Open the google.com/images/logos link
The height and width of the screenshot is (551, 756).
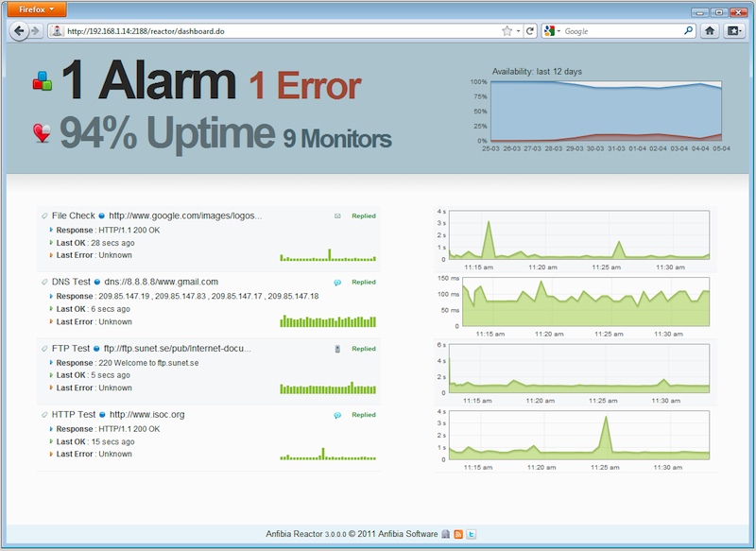tap(185, 215)
